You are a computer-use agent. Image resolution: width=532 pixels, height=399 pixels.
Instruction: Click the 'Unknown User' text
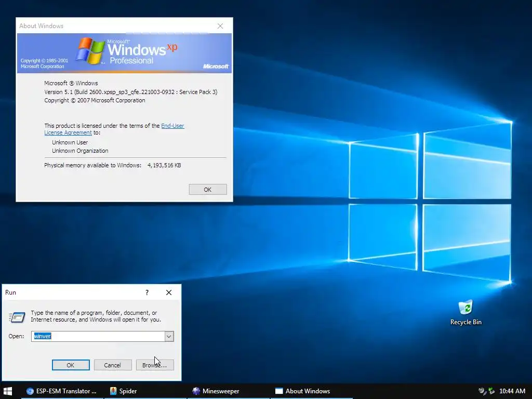70,142
